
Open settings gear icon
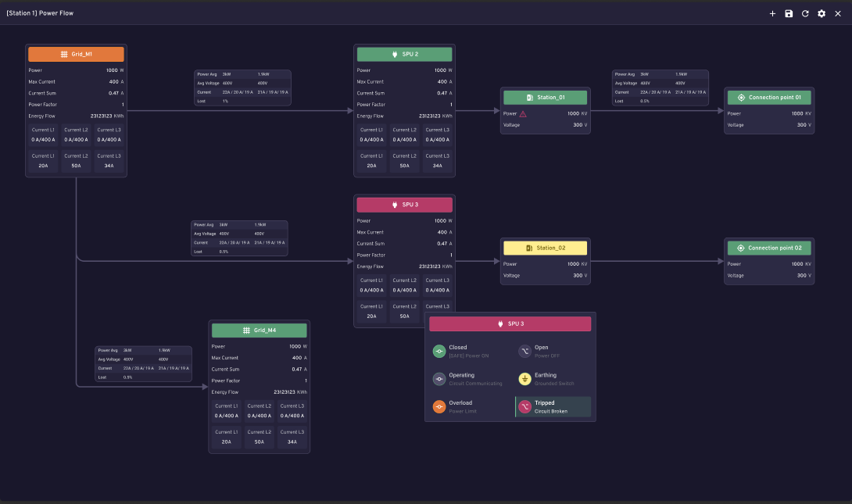(821, 13)
